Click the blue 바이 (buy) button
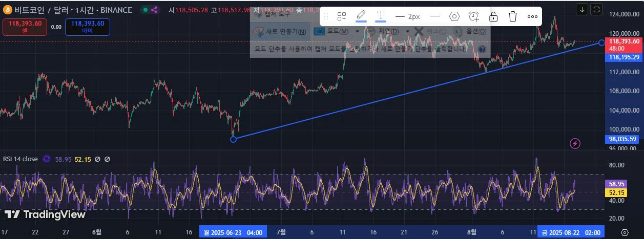This screenshot has width=644, height=239. pyautogui.click(x=88, y=27)
